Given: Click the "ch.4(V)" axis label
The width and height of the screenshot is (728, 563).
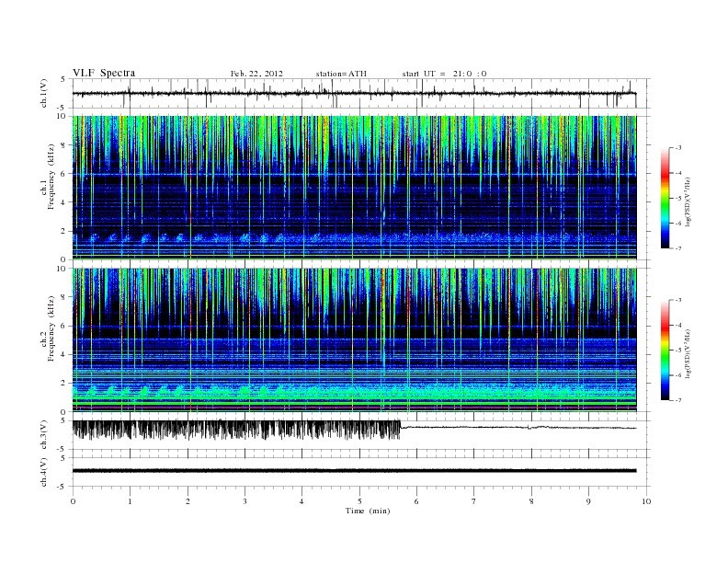Looking at the screenshot, I should (43, 472).
